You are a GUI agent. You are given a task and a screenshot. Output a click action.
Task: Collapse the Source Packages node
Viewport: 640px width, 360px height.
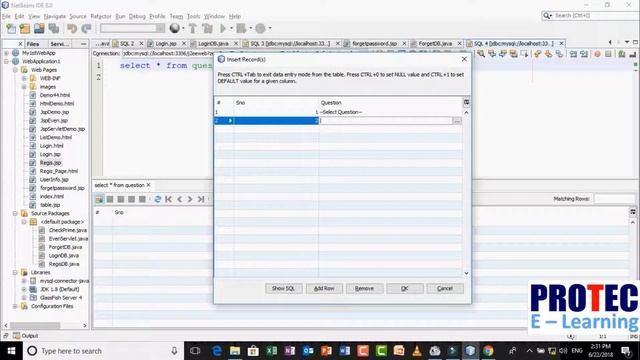tap(15, 213)
